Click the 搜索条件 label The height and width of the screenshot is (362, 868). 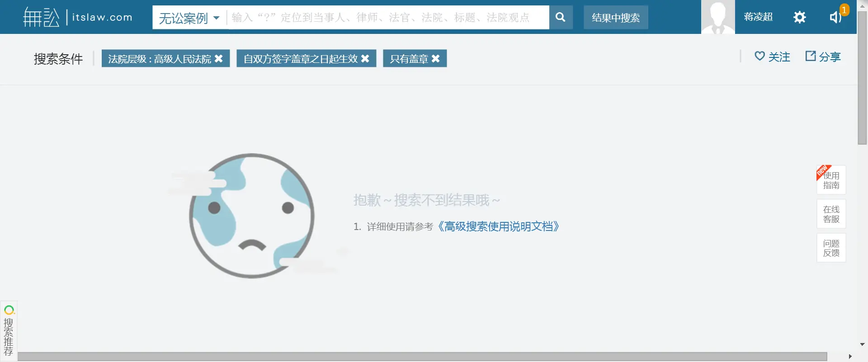(58, 59)
